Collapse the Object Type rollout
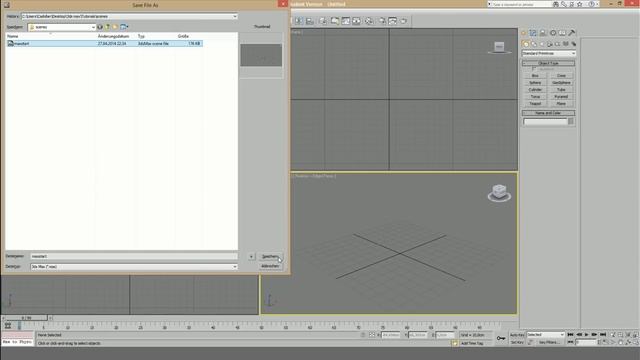Viewport: 640px width, 360px height. click(549, 63)
